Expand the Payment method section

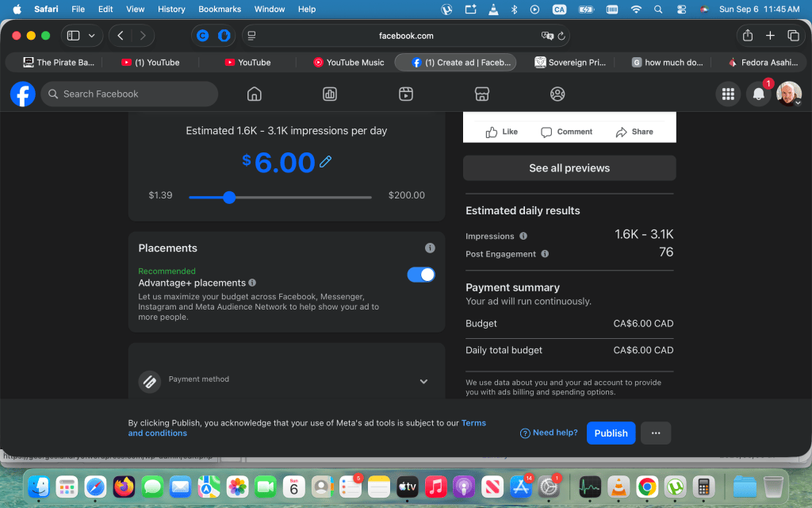point(423,382)
